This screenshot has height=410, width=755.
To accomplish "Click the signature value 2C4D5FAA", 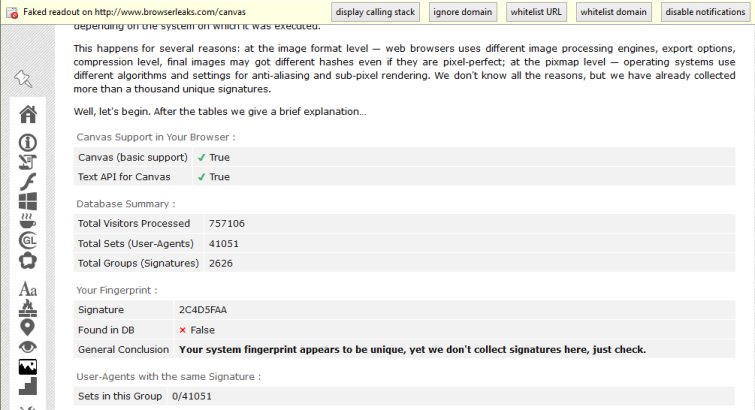I will click(x=203, y=310).
